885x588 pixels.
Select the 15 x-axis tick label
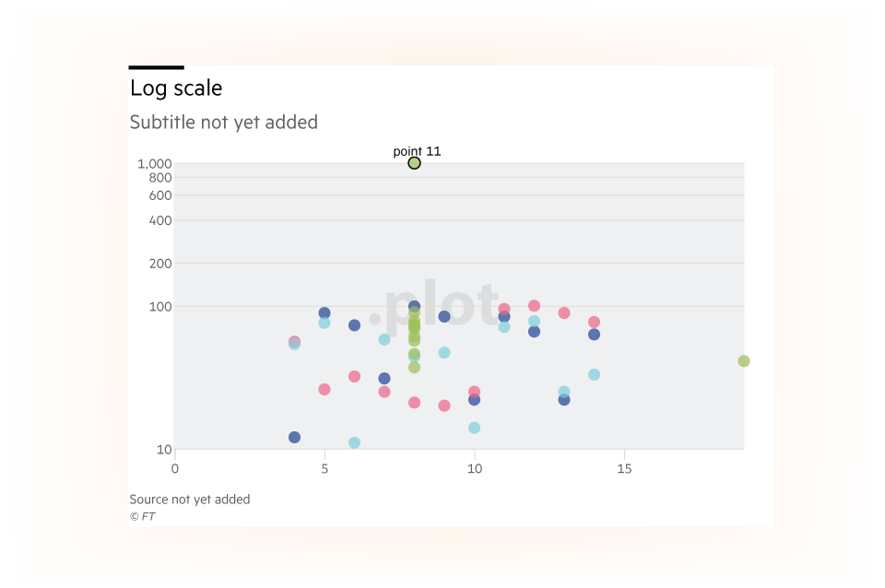click(624, 469)
